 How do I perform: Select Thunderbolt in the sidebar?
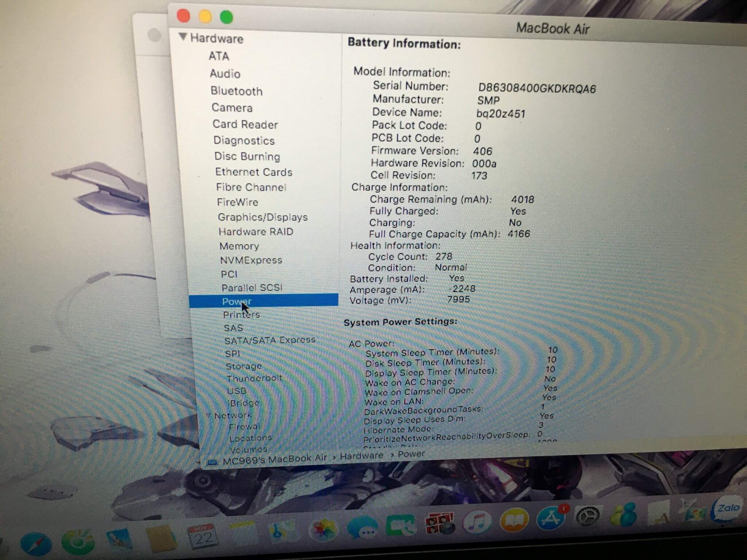[x=254, y=378]
